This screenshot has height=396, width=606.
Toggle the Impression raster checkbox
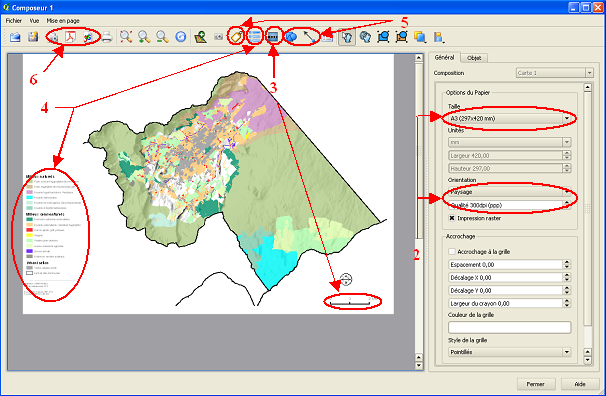click(452, 218)
